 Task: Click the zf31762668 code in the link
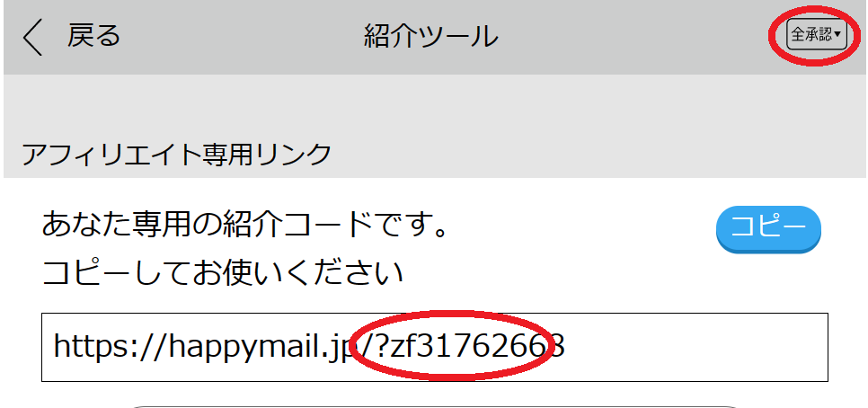point(477,347)
